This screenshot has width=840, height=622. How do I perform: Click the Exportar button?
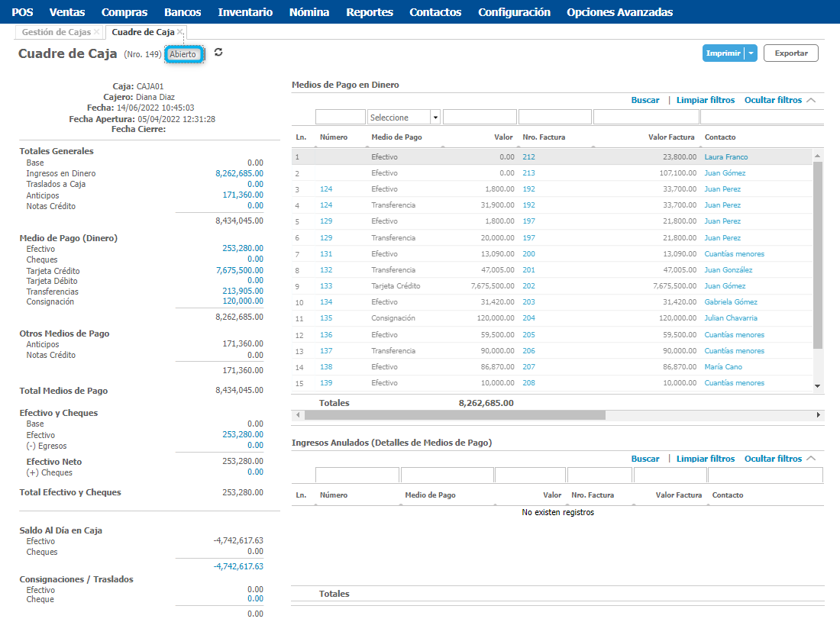click(x=791, y=53)
